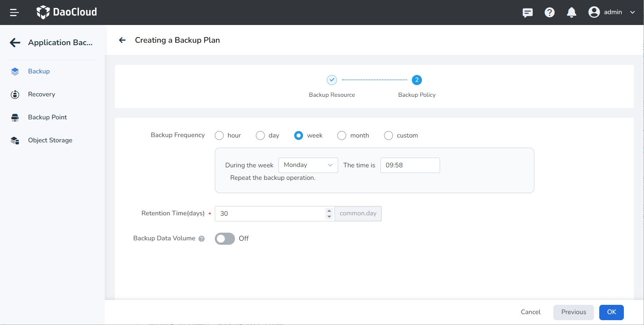This screenshot has height=325, width=644.
Task: Click the Previous button
Action: coord(573,312)
